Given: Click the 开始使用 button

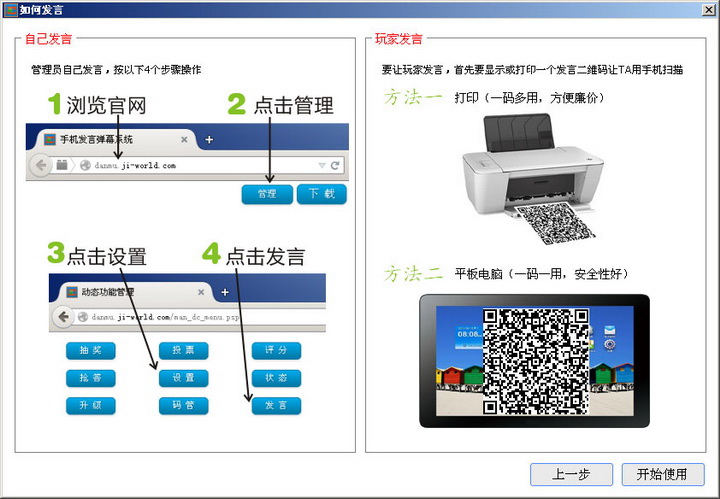Looking at the screenshot, I should click(663, 474).
